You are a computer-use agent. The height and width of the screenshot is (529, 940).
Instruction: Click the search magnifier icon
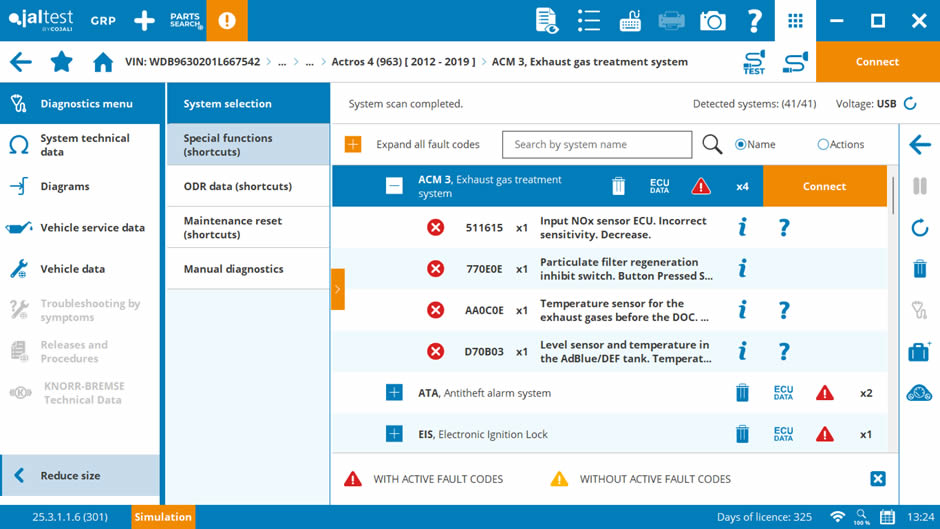click(x=712, y=145)
